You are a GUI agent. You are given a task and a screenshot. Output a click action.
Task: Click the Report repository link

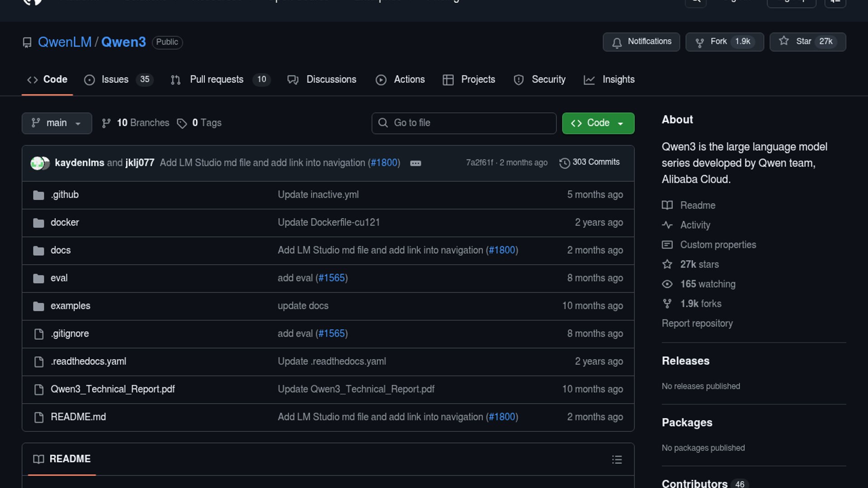[x=697, y=324]
